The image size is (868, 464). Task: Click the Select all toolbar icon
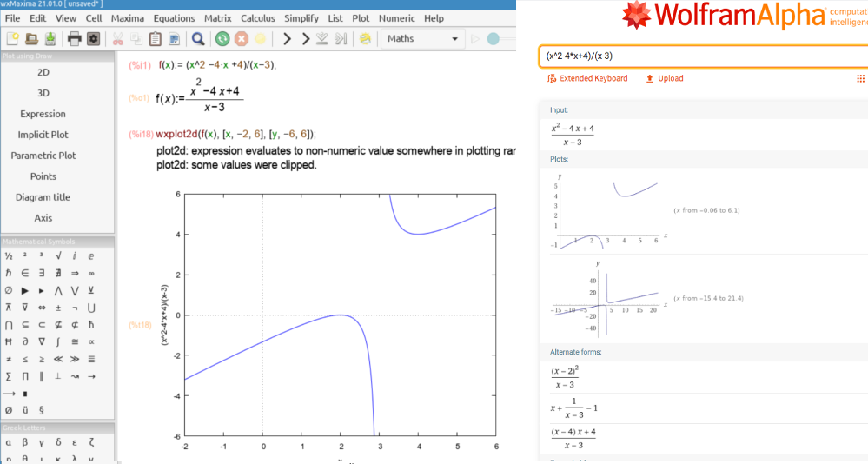pos(174,39)
